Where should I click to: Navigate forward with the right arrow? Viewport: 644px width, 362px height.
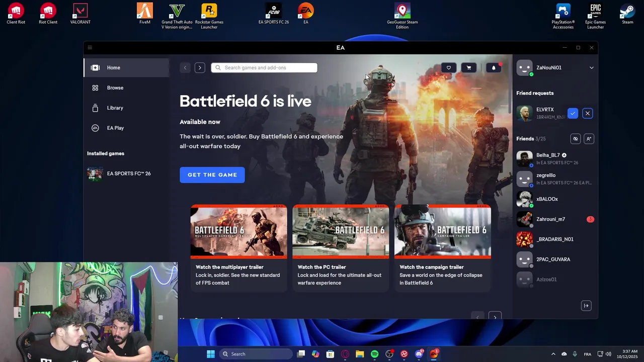[200, 67]
